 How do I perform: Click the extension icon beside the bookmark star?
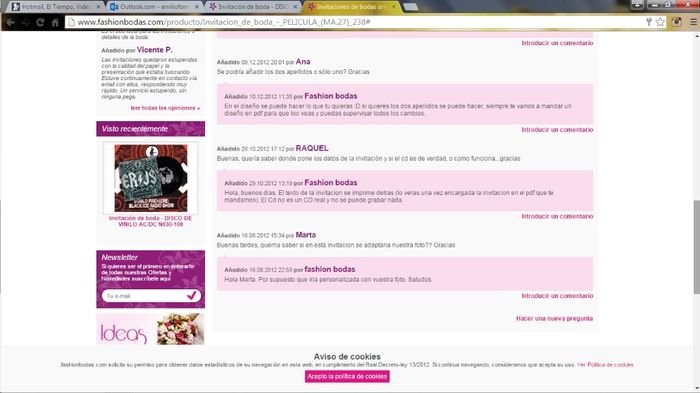tap(677, 22)
